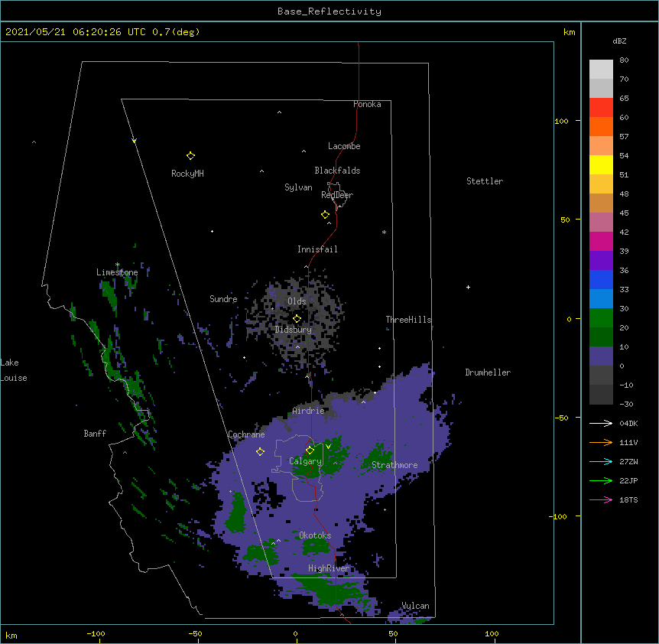659x644 pixels.
Task: Click the Stettler label
Action: 485,181
